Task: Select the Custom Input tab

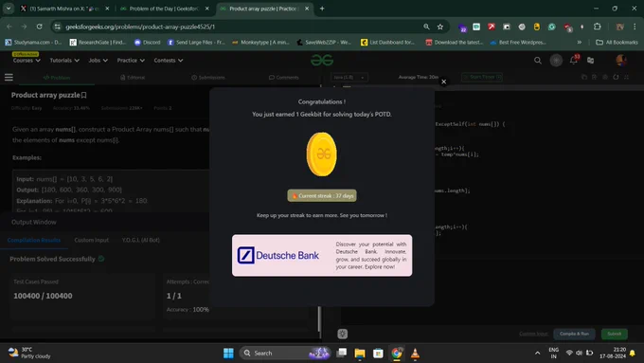Action: (92, 240)
